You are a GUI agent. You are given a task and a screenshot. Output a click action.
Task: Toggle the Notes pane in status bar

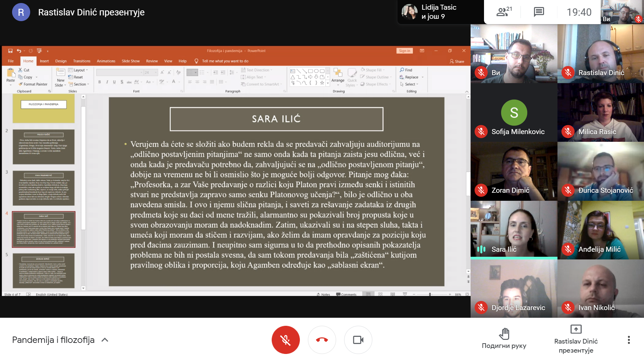tap(323, 294)
